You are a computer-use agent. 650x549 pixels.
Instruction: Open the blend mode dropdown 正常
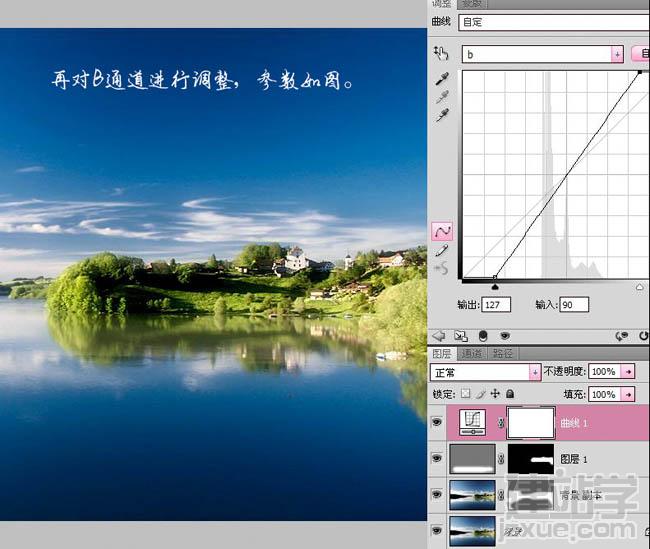(485, 372)
